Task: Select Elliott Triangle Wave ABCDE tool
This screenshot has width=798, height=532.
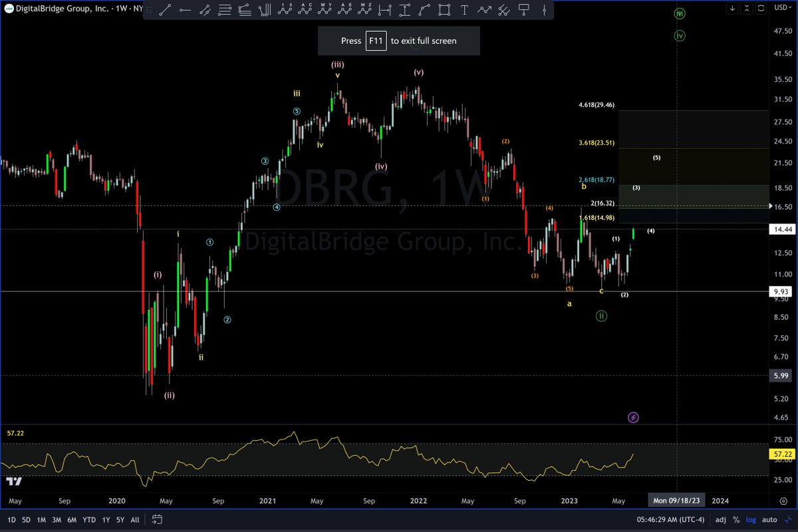Action: point(346,9)
